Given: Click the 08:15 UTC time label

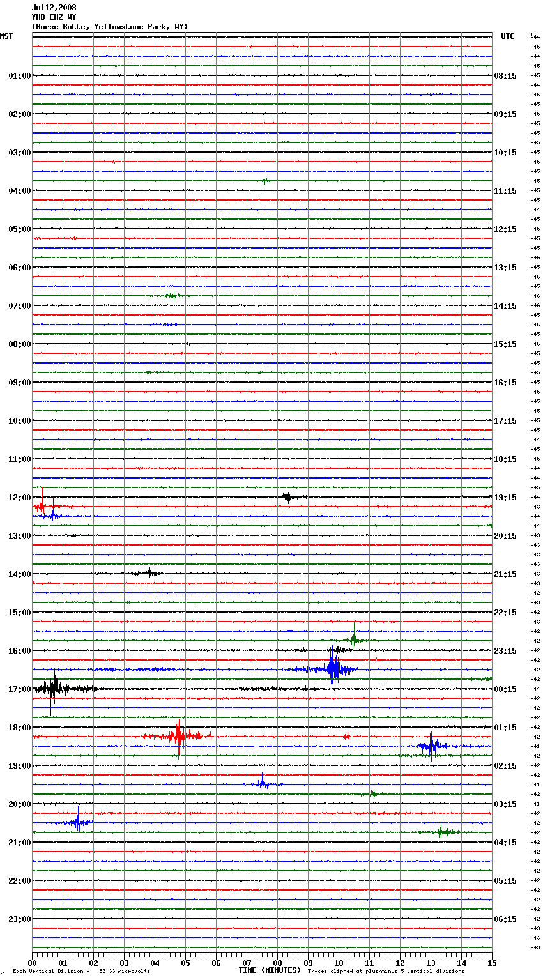Looking at the screenshot, I should point(505,76).
